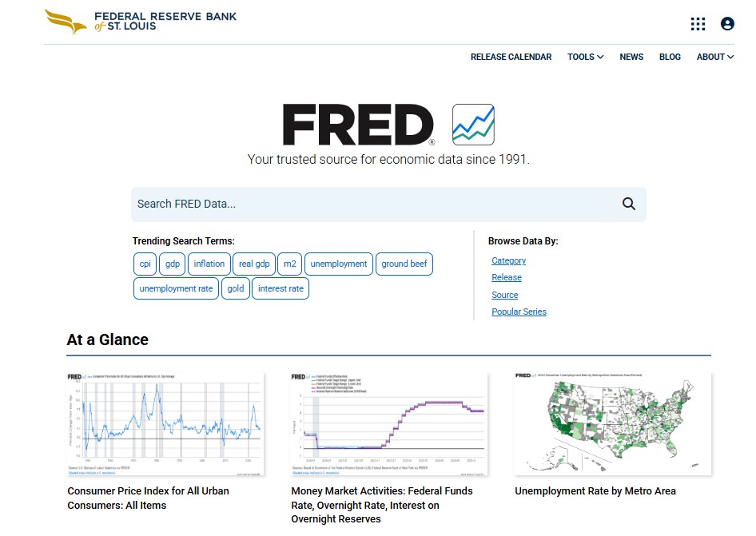Select the unemployment trending term
756x536 pixels.
(x=339, y=264)
